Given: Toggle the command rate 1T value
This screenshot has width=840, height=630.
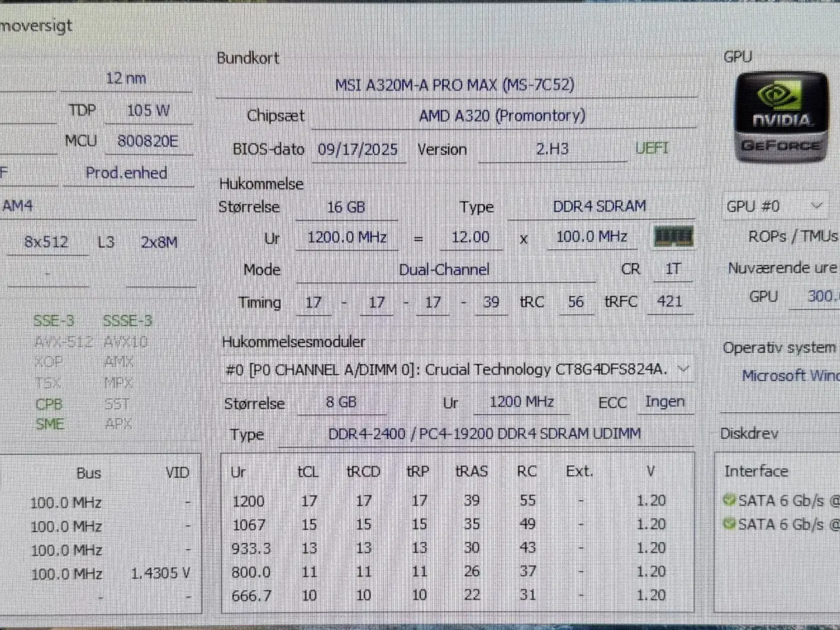Looking at the screenshot, I should (671, 268).
